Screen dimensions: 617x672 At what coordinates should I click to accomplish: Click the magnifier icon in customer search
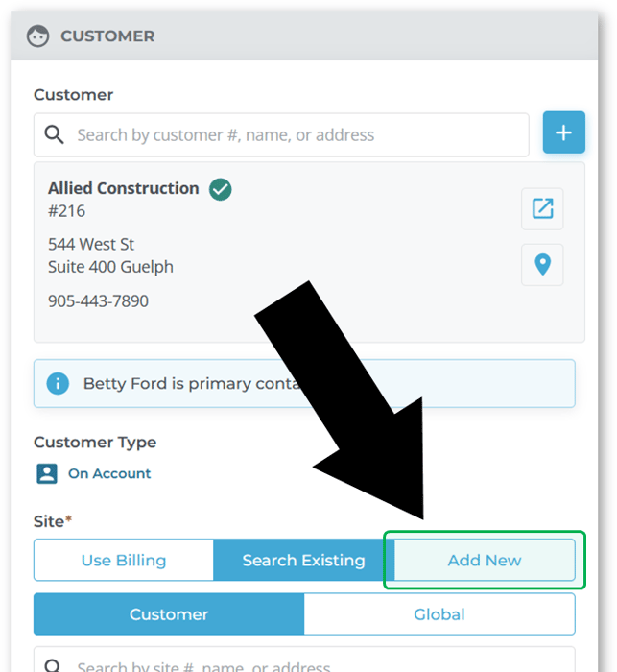click(55, 135)
